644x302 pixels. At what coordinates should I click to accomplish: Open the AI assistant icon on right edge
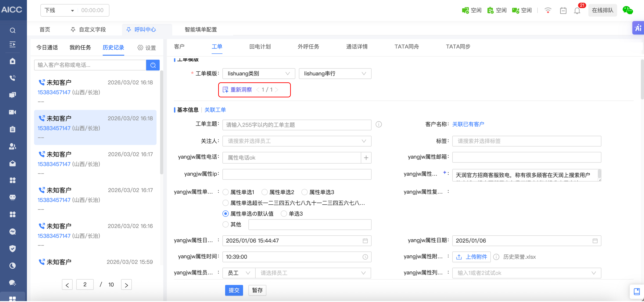click(638, 28)
